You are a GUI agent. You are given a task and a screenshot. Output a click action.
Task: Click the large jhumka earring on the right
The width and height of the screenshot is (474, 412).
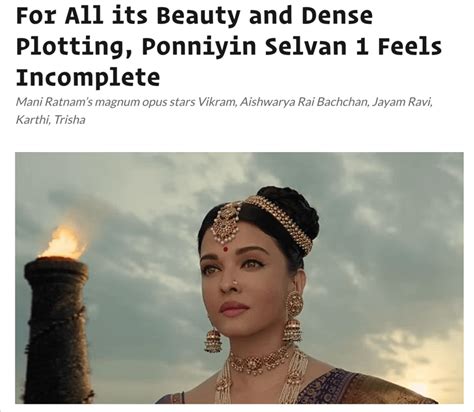point(293,317)
